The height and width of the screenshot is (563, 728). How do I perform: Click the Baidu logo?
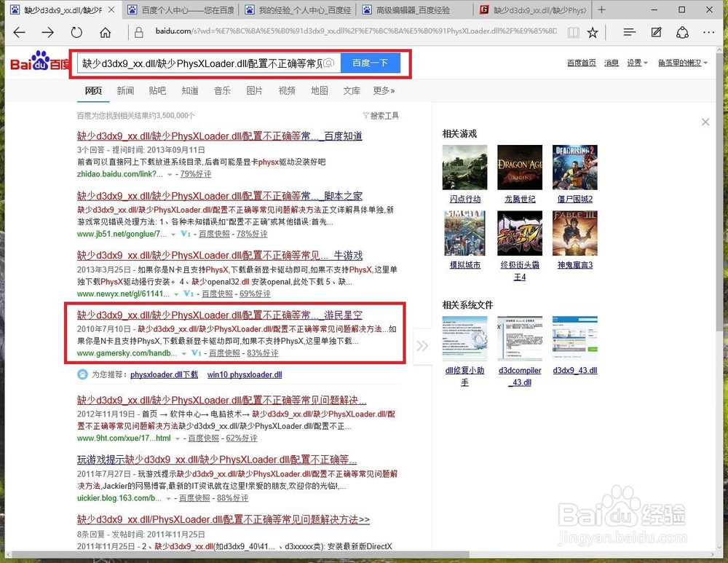pos(39,61)
